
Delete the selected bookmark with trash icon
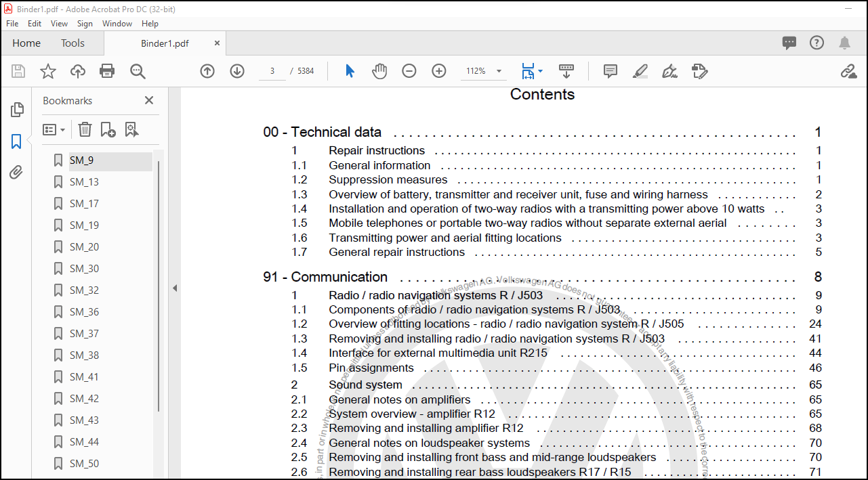tap(85, 129)
